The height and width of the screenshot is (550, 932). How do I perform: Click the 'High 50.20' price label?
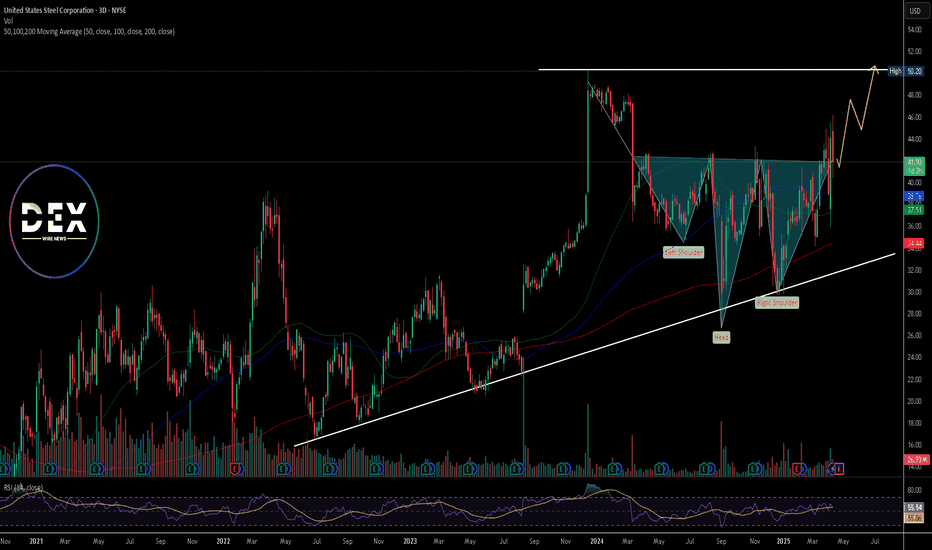906,71
